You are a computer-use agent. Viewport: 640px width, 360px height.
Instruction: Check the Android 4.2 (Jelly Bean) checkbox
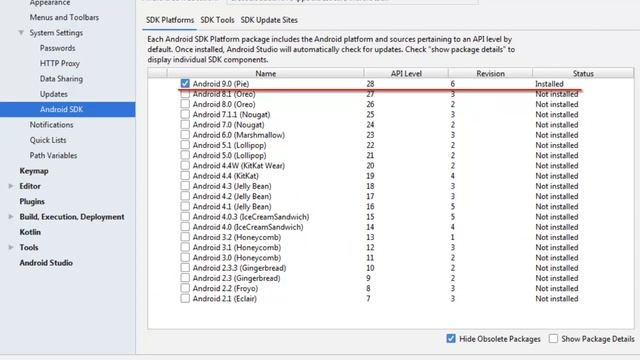(x=185, y=196)
